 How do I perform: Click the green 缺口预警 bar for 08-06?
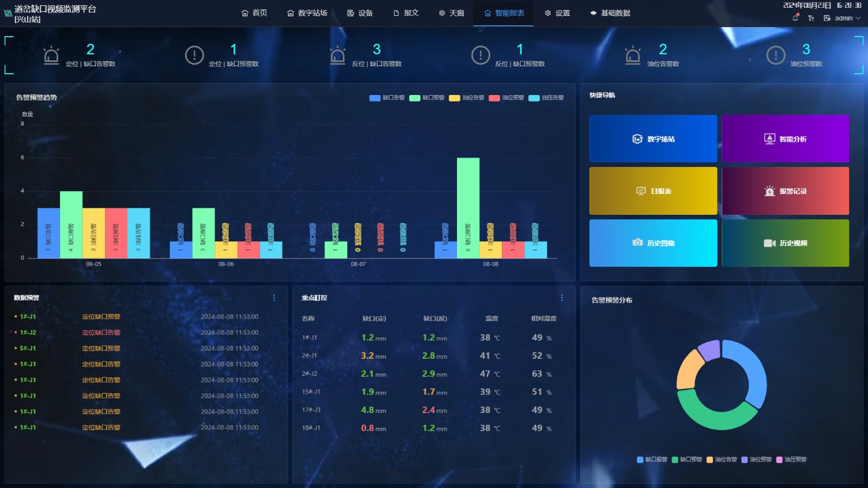click(203, 233)
